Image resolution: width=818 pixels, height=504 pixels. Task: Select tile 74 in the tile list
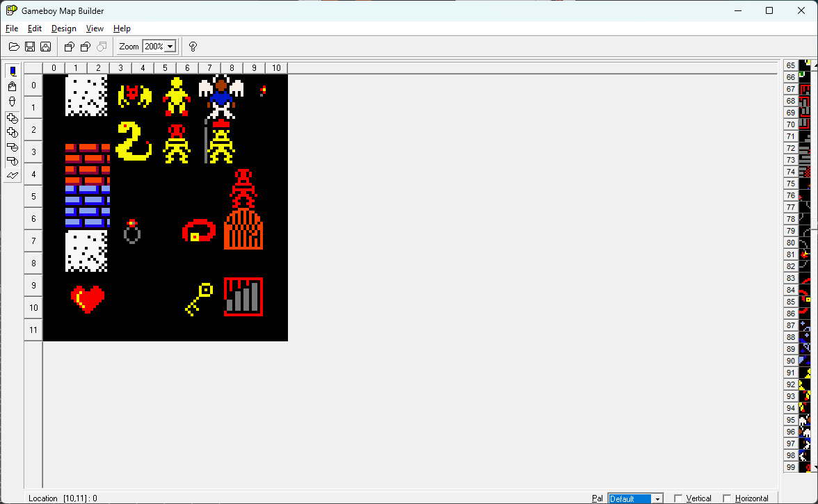[796, 172]
